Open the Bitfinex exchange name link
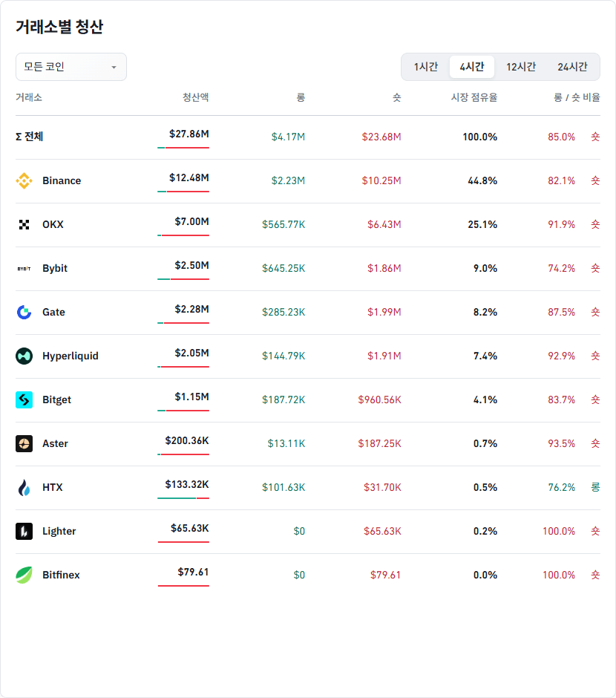This screenshot has width=616, height=698. pyautogui.click(x=61, y=575)
